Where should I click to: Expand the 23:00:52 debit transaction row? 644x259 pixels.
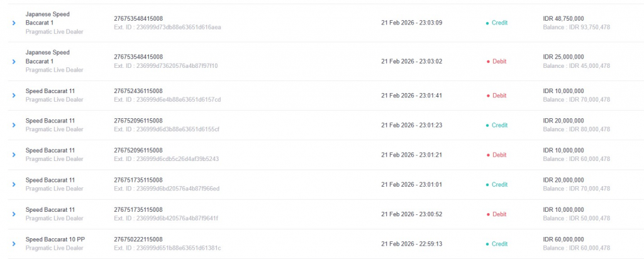13,214
